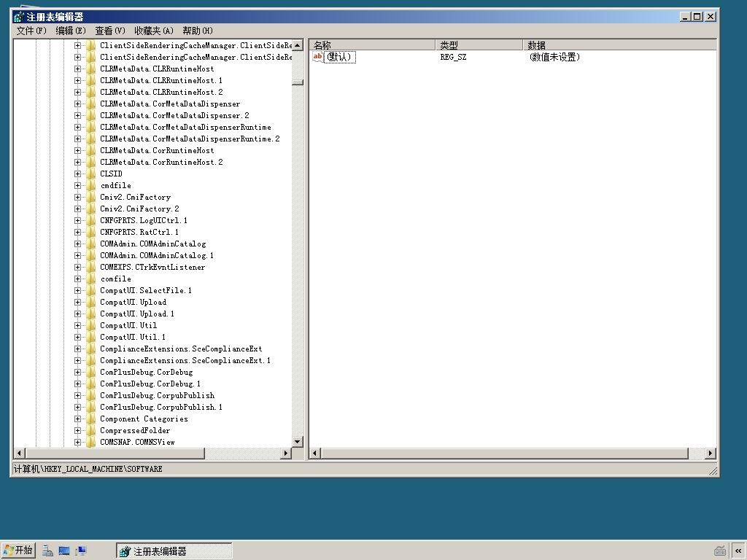Click folder icon of CLSID
Screen dimensions: 747x560
click(90, 174)
